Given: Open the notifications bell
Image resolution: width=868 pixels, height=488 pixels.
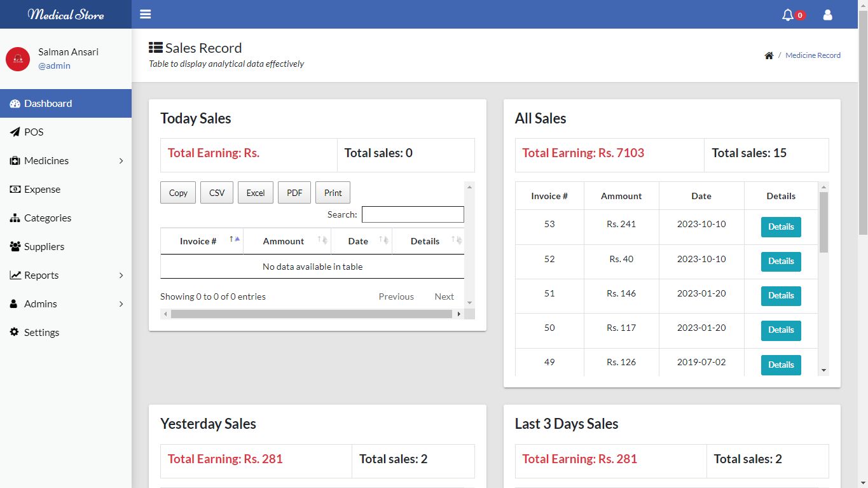Looking at the screenshot, I should click(x=788, y=15).
